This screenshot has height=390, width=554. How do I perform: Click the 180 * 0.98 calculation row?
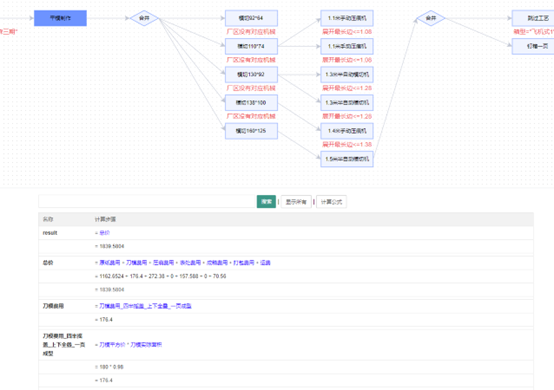coord(286,367)
